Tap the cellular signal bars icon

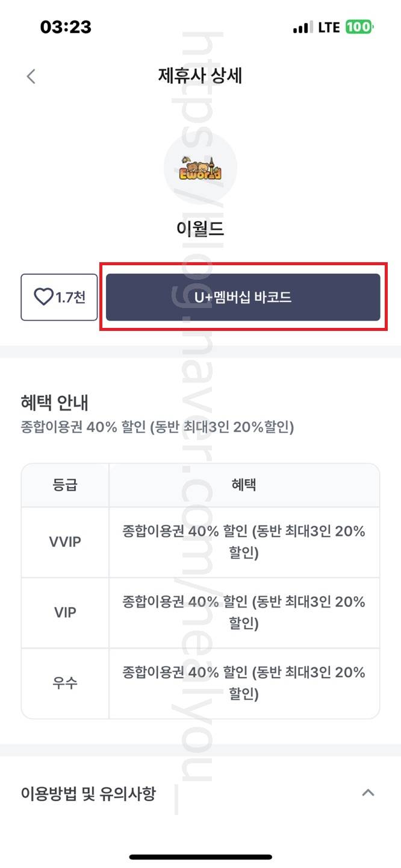302,28
